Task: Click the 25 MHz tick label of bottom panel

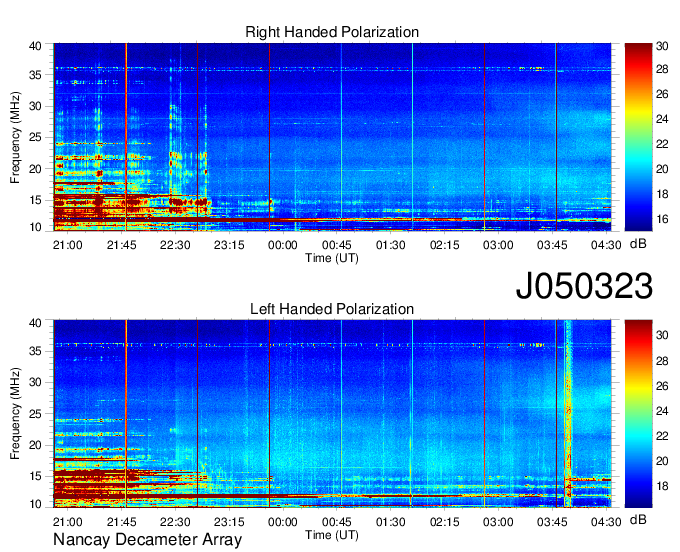Action: pos(35,414)
